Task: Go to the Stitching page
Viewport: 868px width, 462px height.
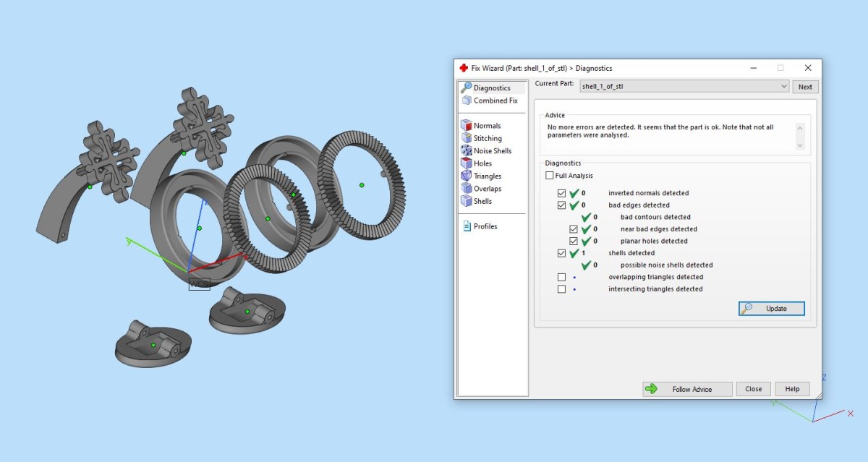Action: [488, 138]
